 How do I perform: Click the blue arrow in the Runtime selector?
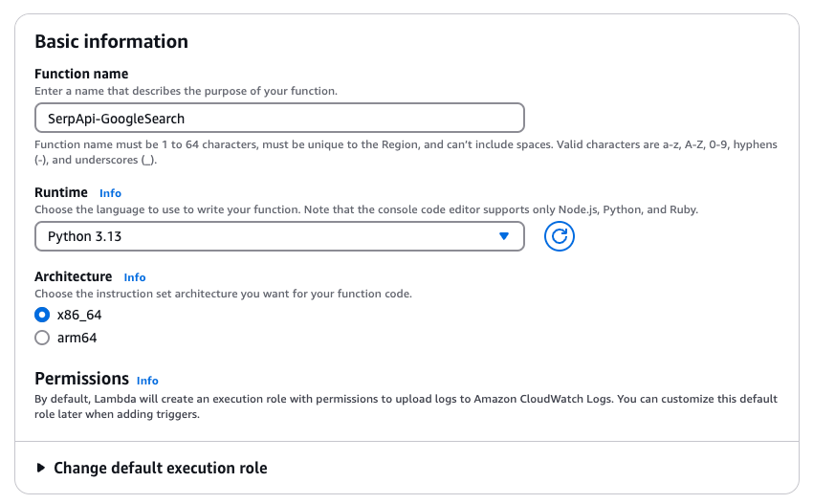(504, 236)
